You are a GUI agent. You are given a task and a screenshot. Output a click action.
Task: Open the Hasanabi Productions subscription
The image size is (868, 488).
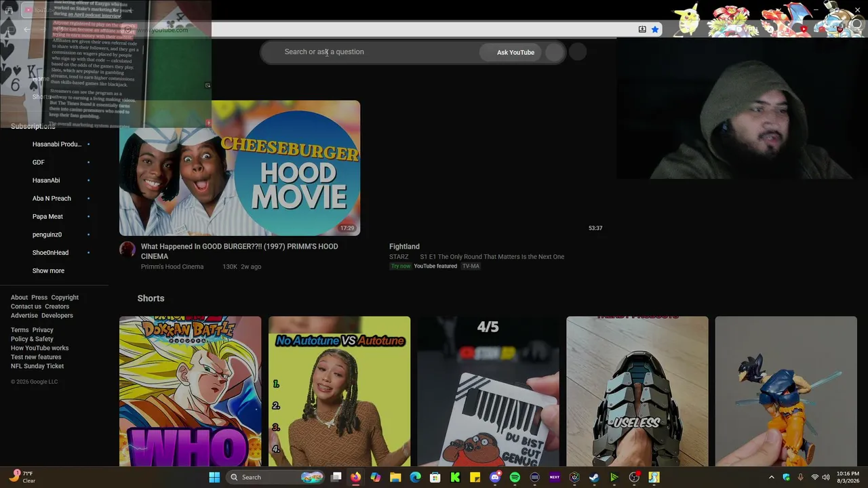tap(57, 144)
